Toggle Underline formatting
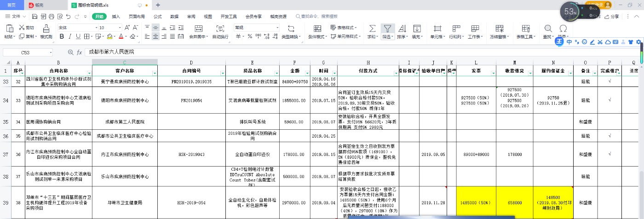Screen dimensions: 644x219 click(78, 36)
